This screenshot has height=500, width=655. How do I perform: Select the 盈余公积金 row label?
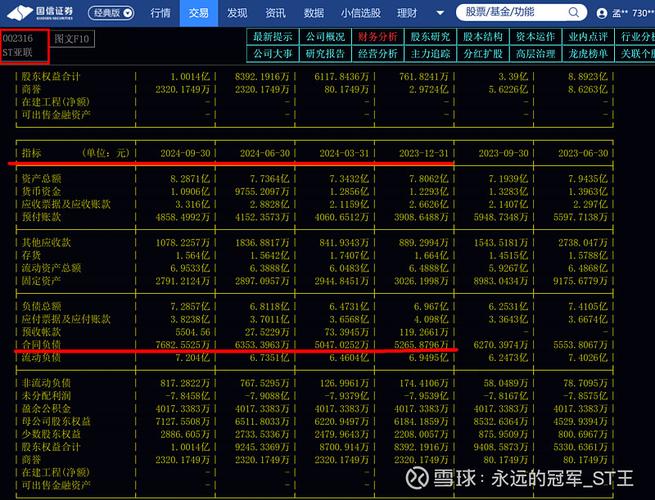click(46, 409)
